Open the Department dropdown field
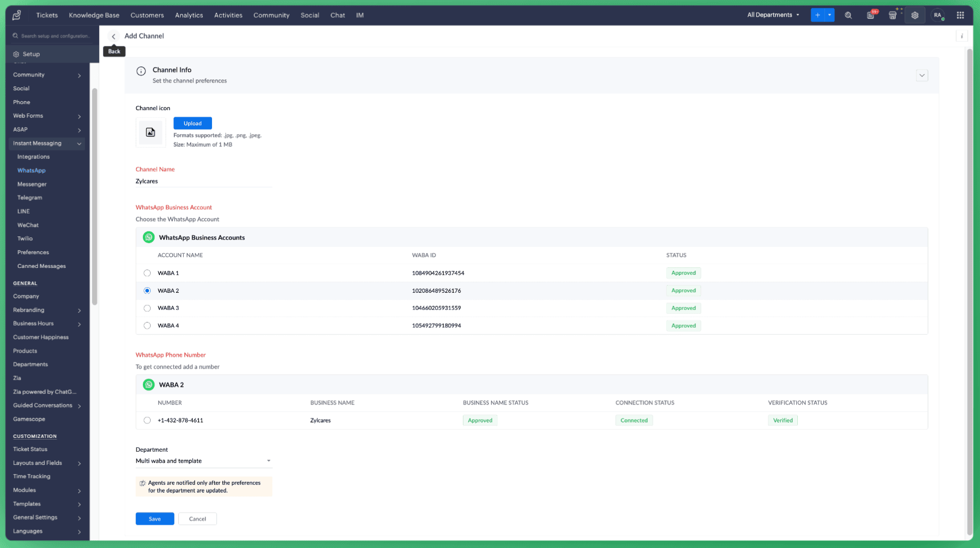This screenshot has height=548, width=980. pyautogui.click(x=204, y=461)
